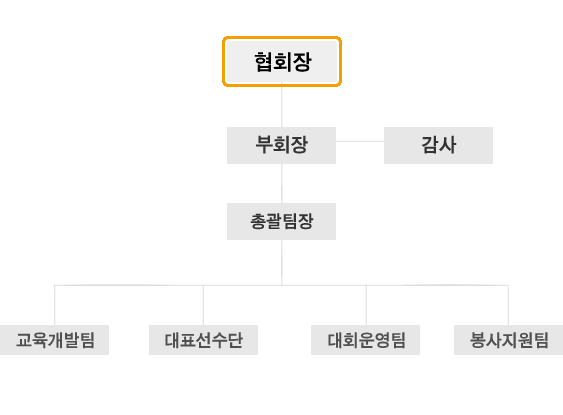
Task: Click the vertical line below 총괄팀장
Action: [282, 262]
